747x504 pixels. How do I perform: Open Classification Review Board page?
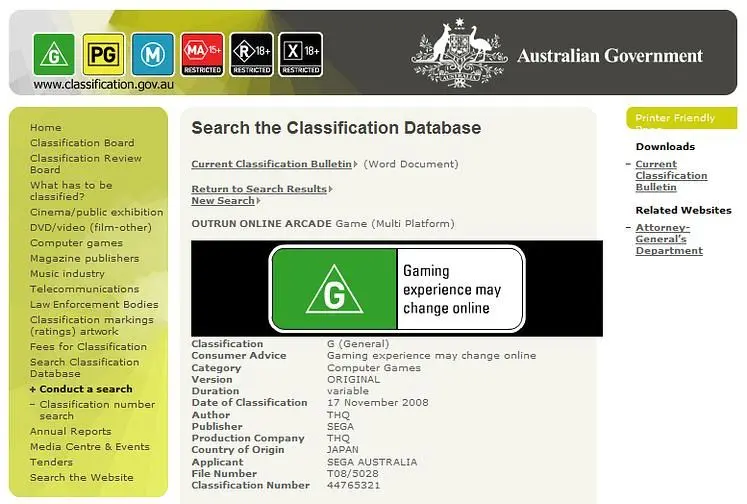86,164
